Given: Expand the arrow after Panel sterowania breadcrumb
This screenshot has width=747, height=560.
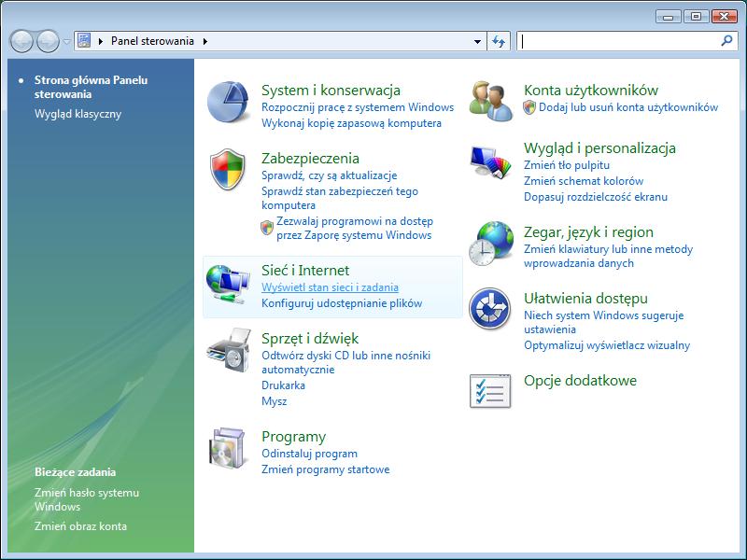Looking at the screenshot, I should click(x=204, y=41).
